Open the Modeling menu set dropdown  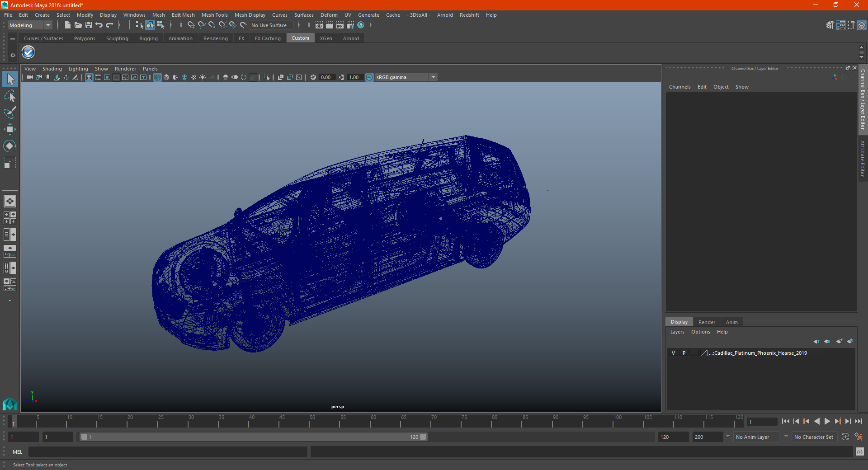coord(30,25)
